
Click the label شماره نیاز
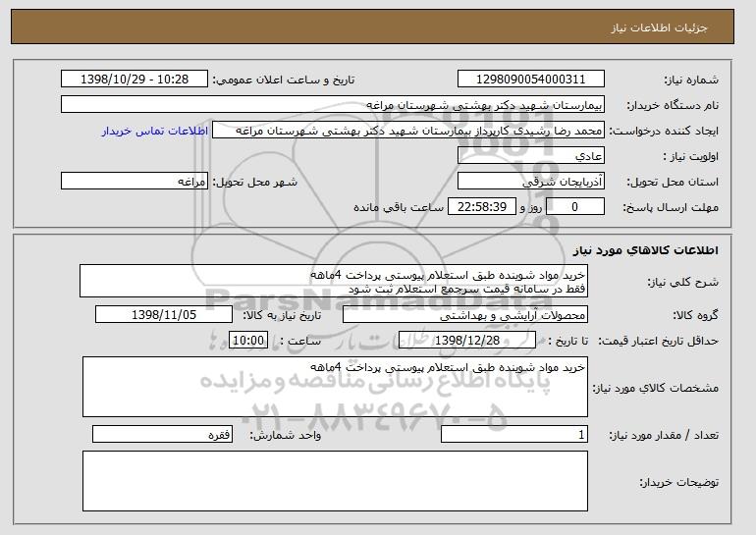pos(691,80)
